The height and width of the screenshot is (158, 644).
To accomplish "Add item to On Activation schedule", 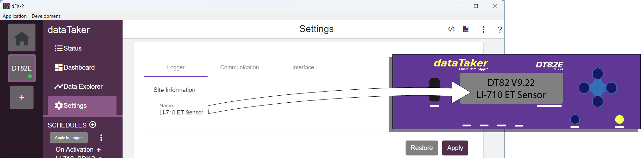I will 99,150.
